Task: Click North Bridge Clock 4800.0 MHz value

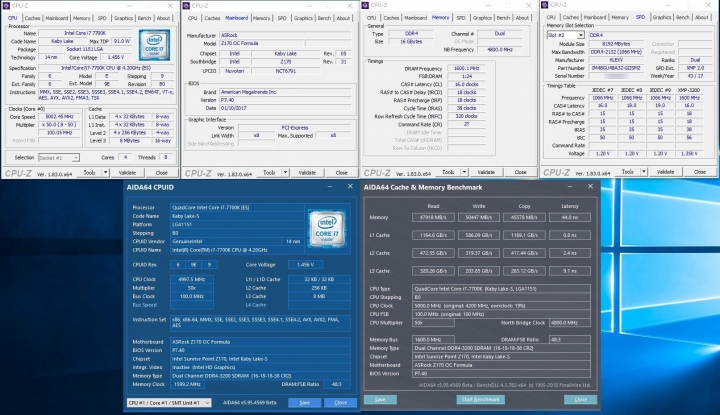Action: pyautogui.click(x=569, y=323)
